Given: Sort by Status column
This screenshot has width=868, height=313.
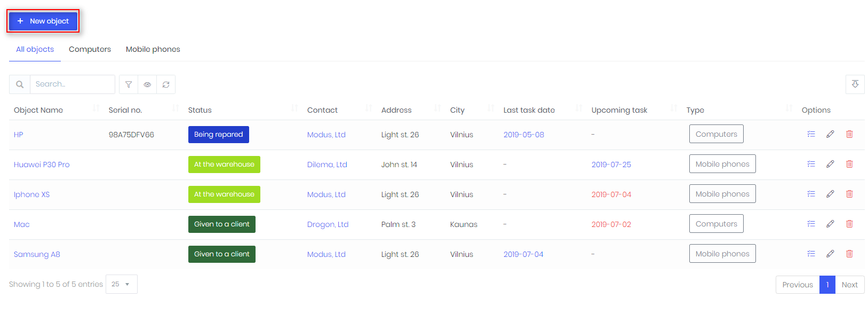Looking at the screenshot, I should 243,109.
